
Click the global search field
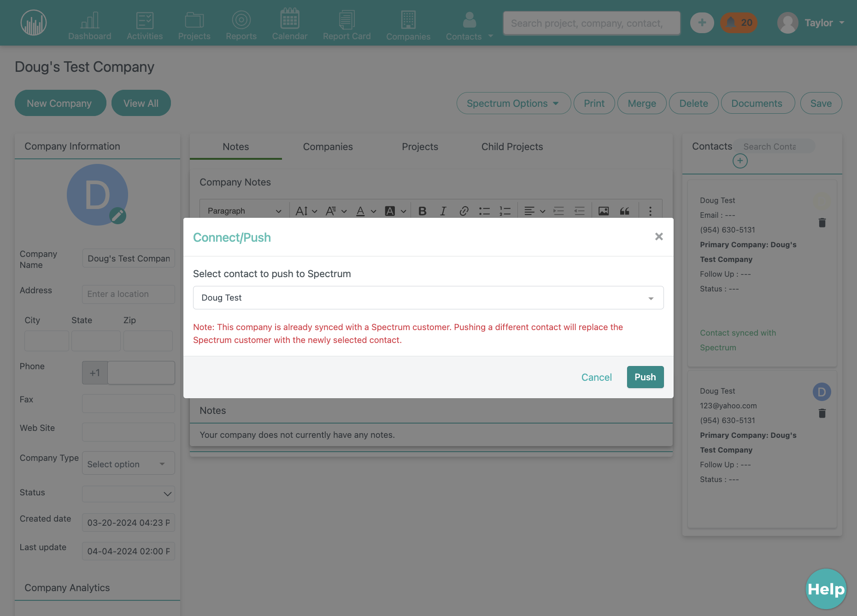point(592,23)
